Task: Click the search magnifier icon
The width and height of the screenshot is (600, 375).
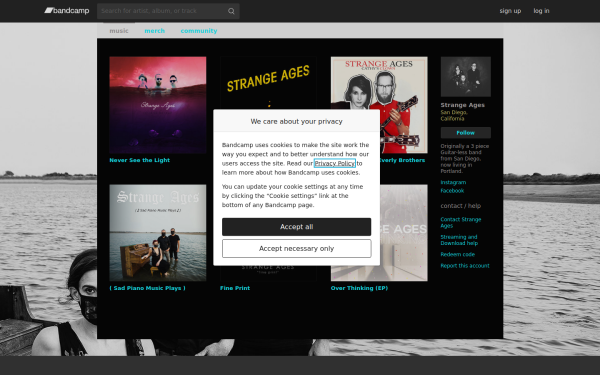Action: tap(231, 11)
